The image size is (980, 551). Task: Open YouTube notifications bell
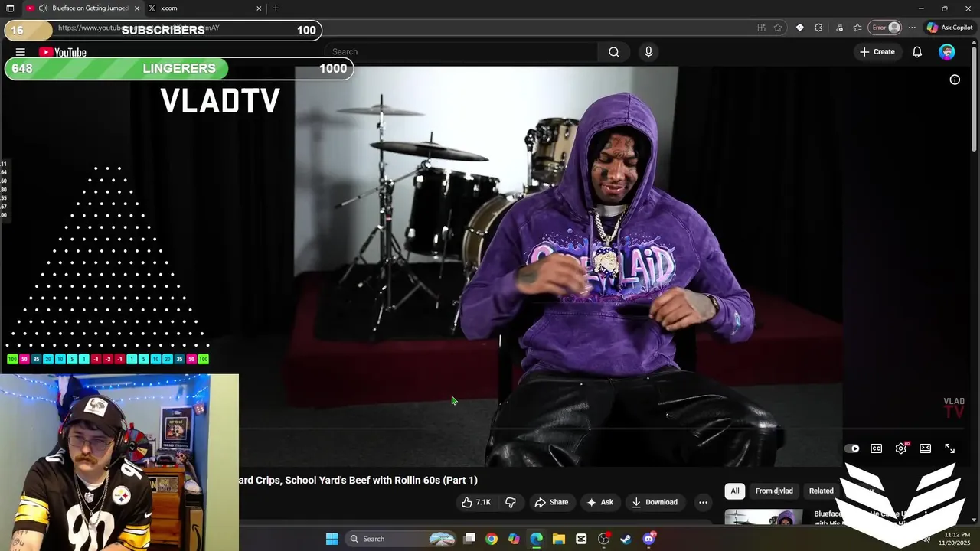coord(916,52)
